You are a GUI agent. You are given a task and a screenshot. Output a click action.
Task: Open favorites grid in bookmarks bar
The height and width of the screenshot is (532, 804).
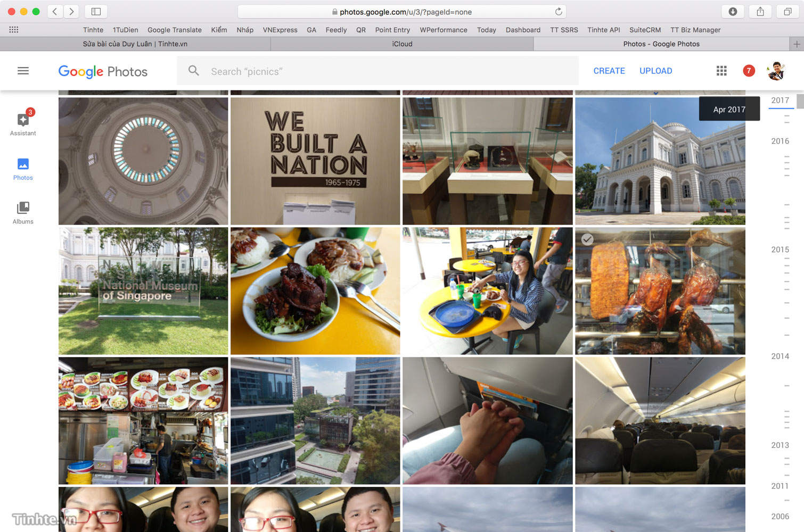point(14,30)
